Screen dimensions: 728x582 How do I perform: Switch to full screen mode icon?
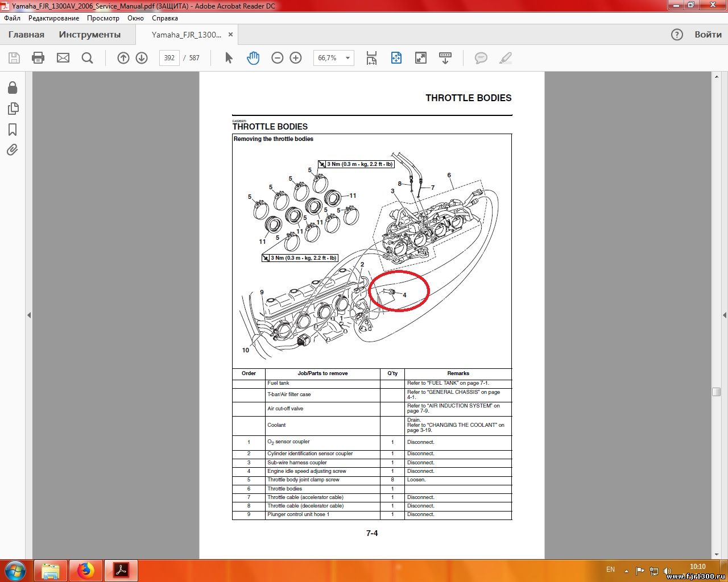point(421,58)
